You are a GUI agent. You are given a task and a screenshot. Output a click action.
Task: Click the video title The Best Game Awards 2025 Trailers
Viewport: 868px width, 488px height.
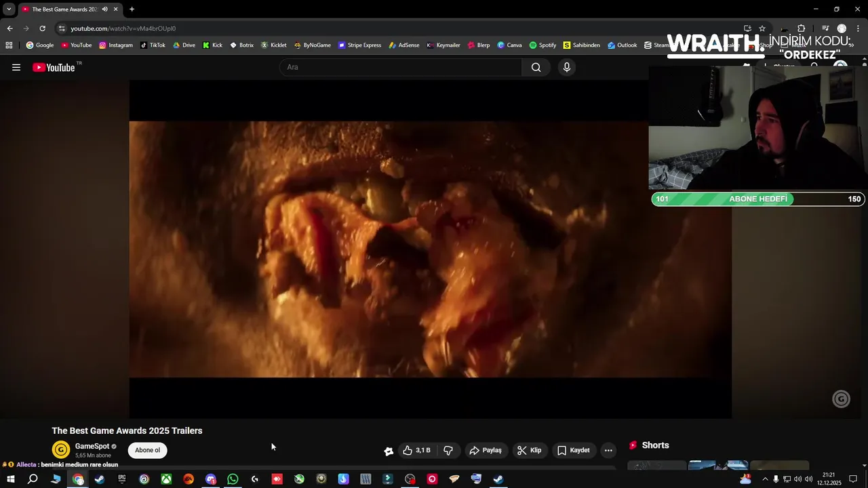pos(127,430)
